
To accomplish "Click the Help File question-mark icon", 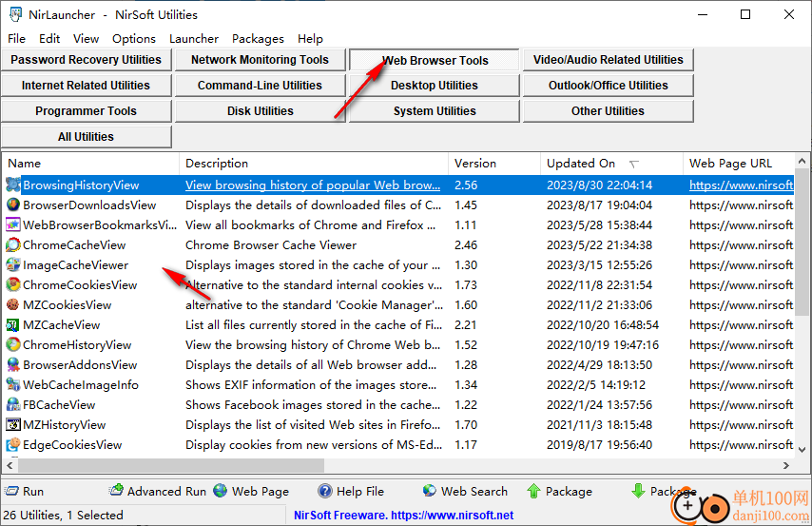I will [324, 490].
